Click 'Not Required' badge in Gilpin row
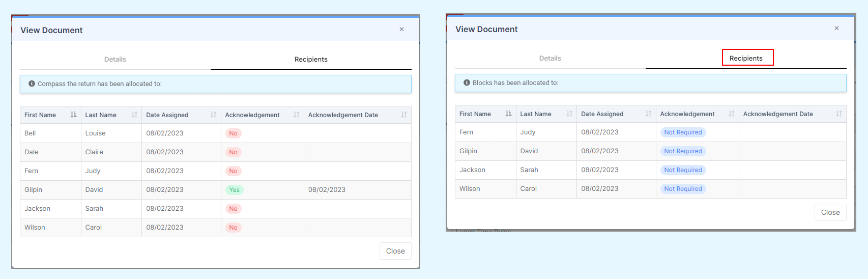Viewport: 868px width, 279px height. (x=683, y=151)
